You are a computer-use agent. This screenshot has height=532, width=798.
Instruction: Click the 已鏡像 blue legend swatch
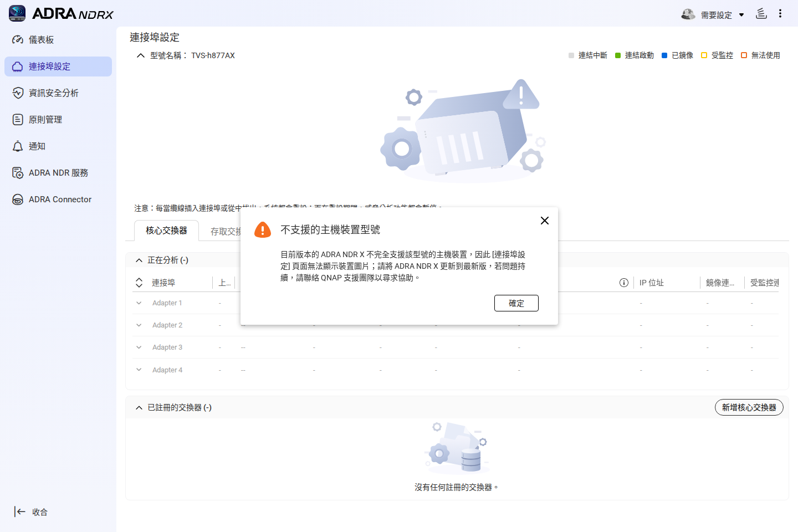[664, 55]
